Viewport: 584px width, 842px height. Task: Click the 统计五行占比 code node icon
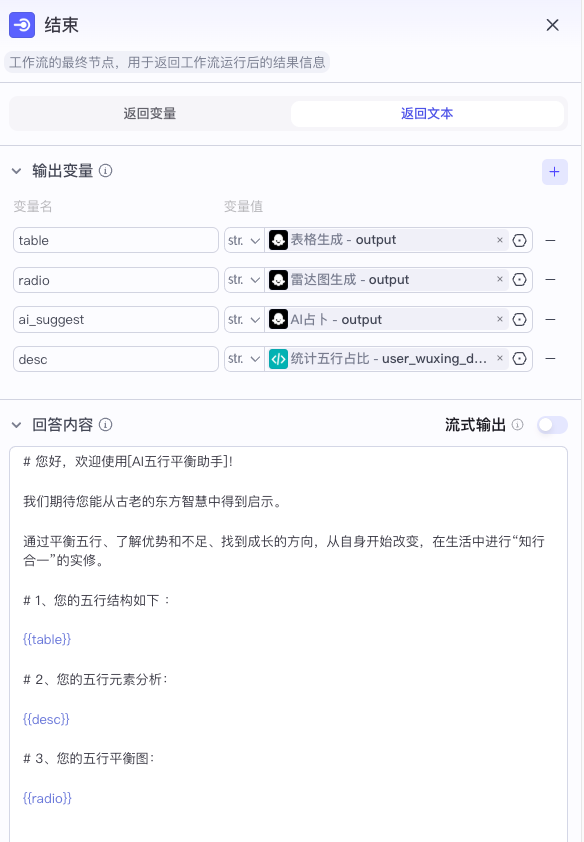[278, 359]
